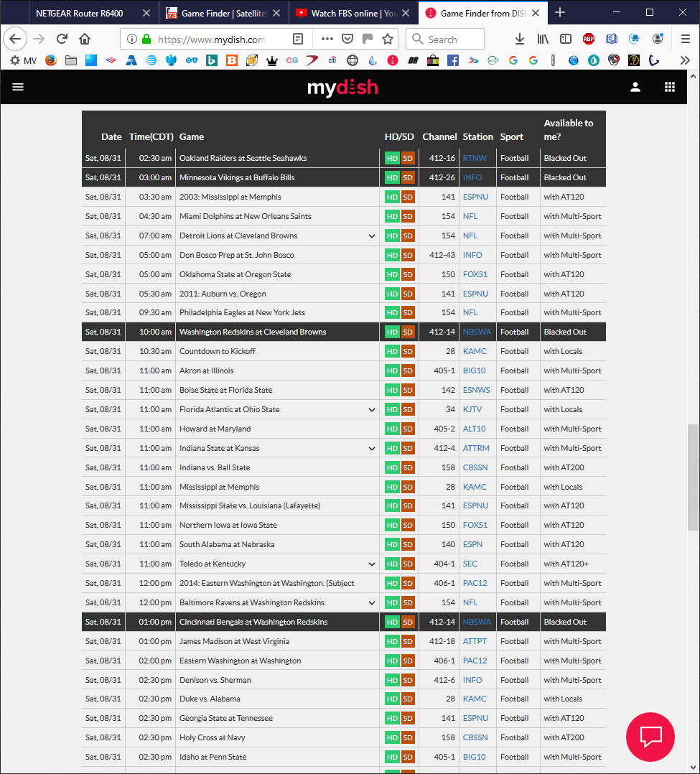Open the CBSSN link for Indiana vs. Ball State
Viewport: 700px width, 774px height.
click(475, 467)
